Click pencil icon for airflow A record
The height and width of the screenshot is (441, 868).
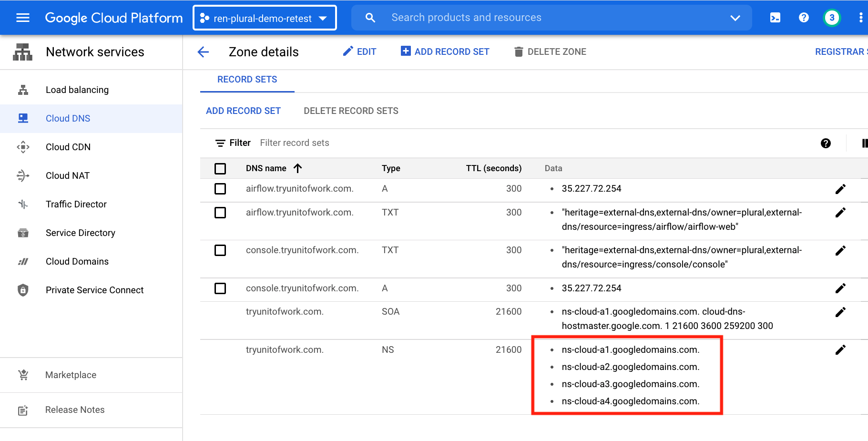pyautogui.click(x=840, y=189)
